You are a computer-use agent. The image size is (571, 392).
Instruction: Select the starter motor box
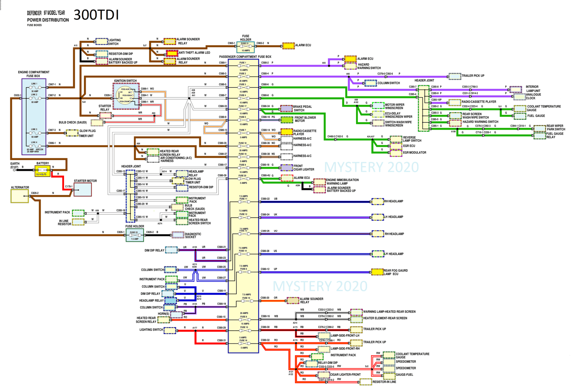click(82, 190)
